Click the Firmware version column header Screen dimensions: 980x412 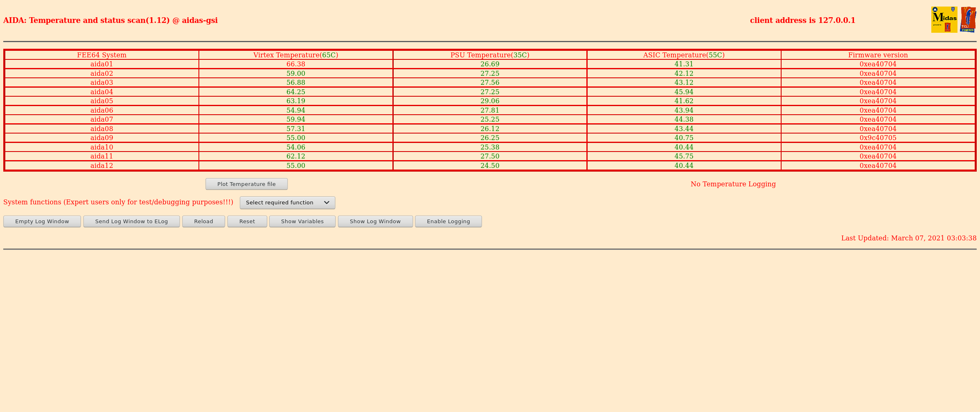878,55
